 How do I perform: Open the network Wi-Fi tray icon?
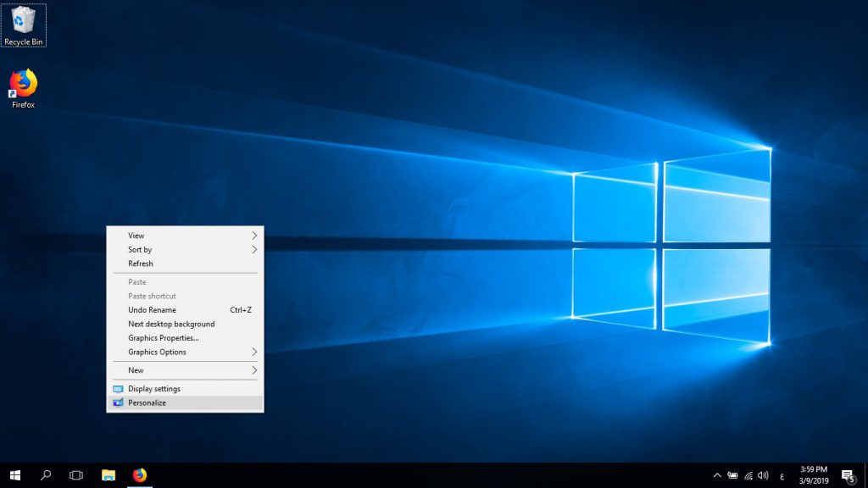[x=748, y=475]
